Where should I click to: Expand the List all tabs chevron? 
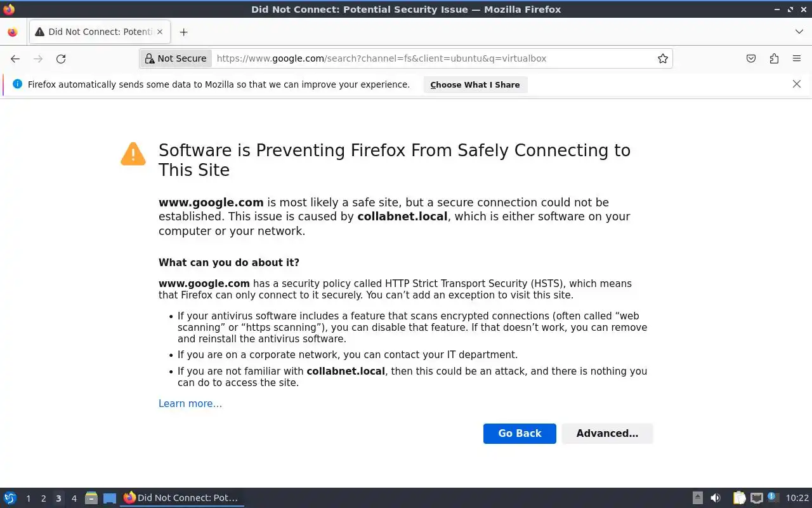click(x=799, y=32)
